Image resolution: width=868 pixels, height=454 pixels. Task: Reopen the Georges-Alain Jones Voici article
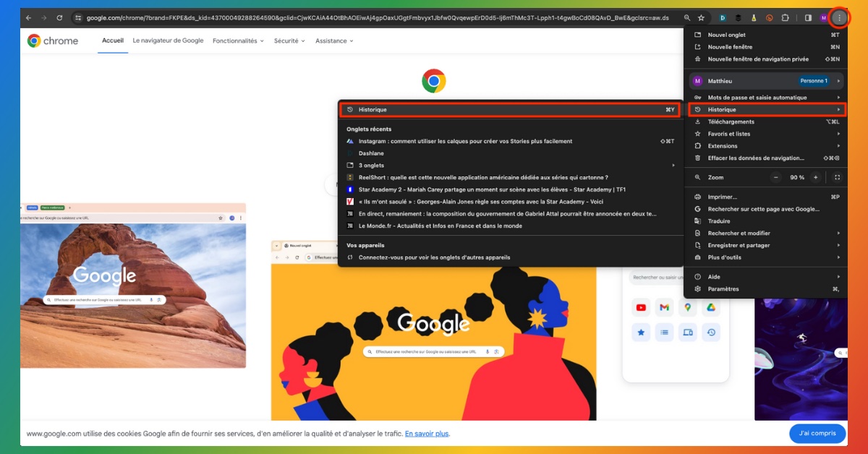pyautogui.click(x=510, y=202)
